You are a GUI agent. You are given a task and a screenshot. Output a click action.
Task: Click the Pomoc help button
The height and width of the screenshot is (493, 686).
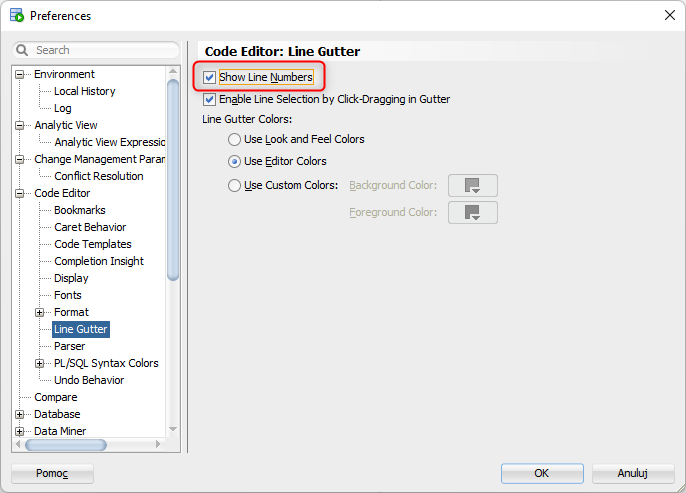(x=52, y=474)
